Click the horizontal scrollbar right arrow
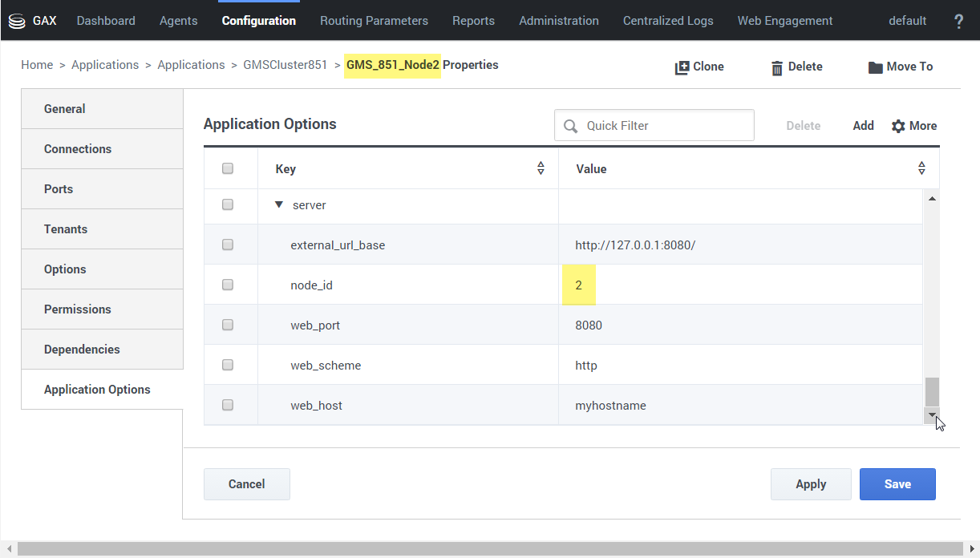Viewport: 980px width, 558px height. (x=972, y=549)
